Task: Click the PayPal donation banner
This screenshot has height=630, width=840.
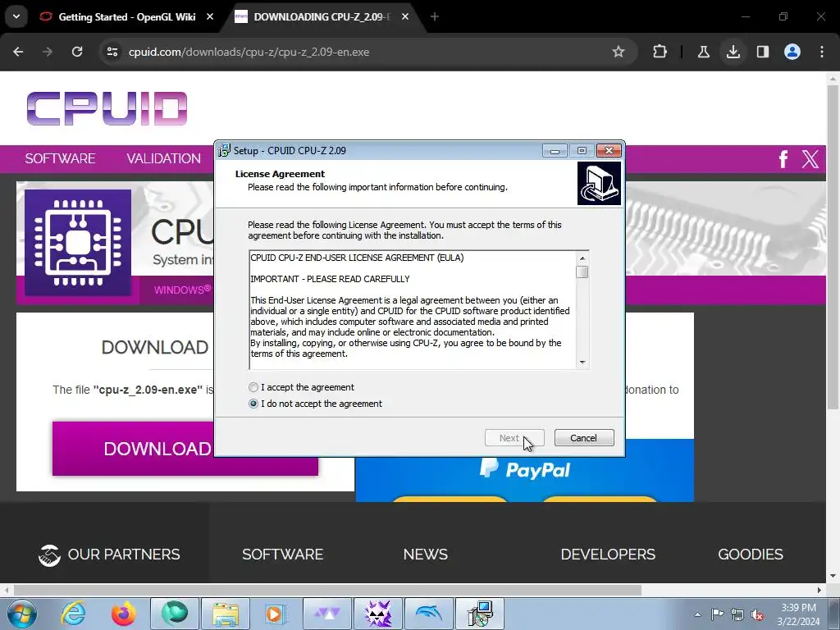Action: pos(524,470)
